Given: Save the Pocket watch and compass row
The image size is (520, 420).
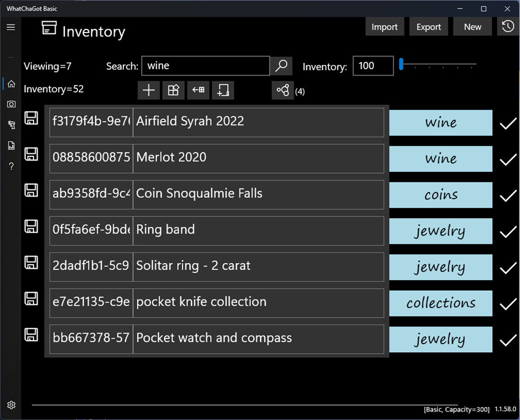Looking at the screenshot, I should tap(31, 335).
